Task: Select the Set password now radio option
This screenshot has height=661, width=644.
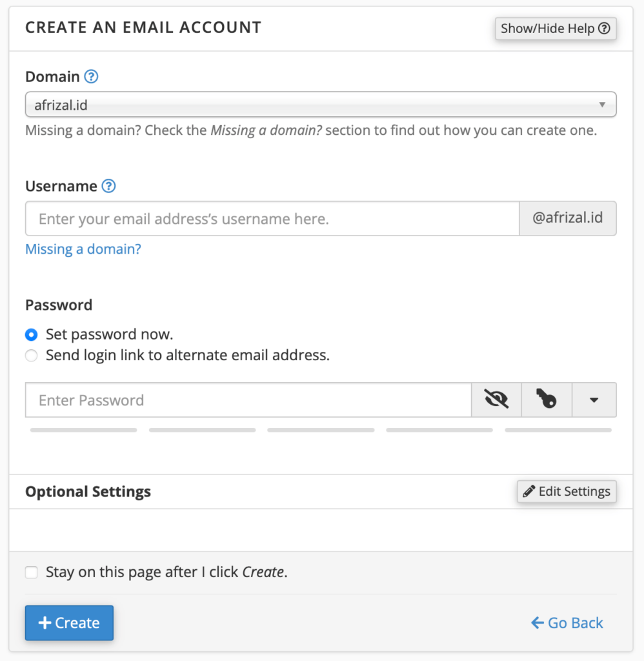Action: click(31, 334)
